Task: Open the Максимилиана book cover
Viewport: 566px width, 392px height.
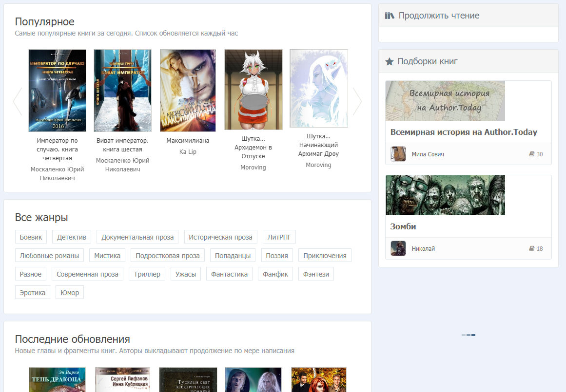Action: (x=188, y=91)
